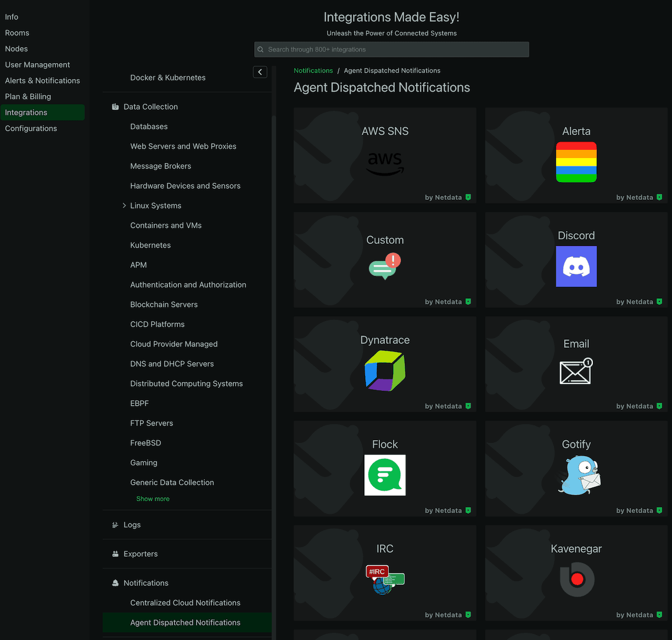
Task: Click the Notifications breadcrumb link
Action: (313, 71)
